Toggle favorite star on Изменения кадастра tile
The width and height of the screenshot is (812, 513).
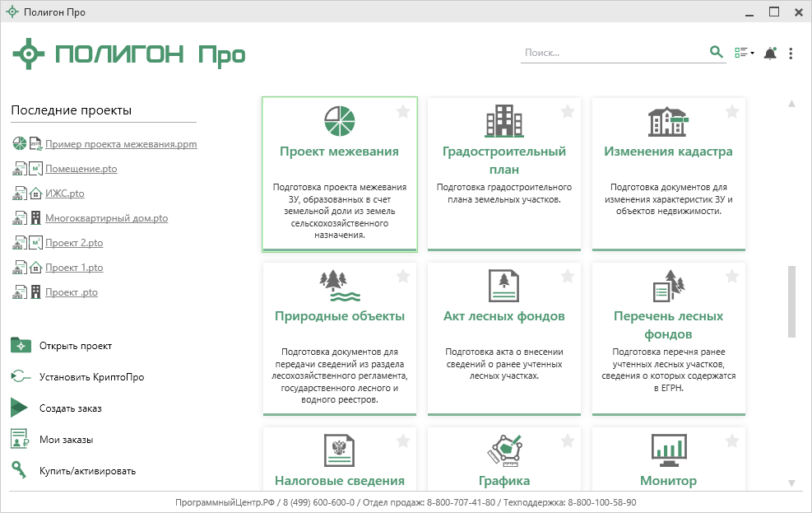(732, 112)
